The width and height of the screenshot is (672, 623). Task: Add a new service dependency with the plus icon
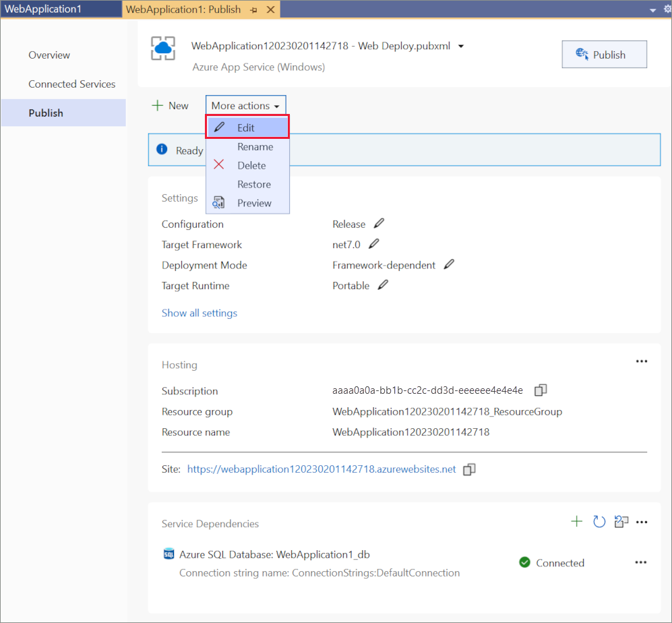[x=576, y=521]
